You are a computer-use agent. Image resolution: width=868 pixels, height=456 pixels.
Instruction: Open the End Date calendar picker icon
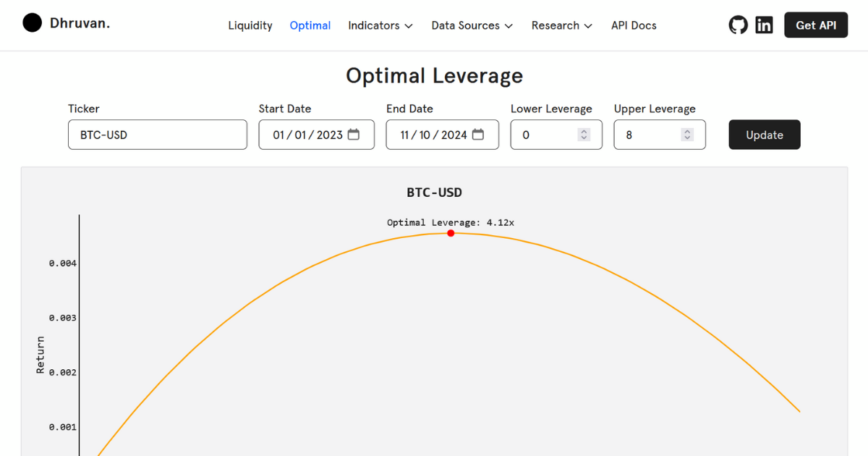pyautogui.click(x=478, y=135)
